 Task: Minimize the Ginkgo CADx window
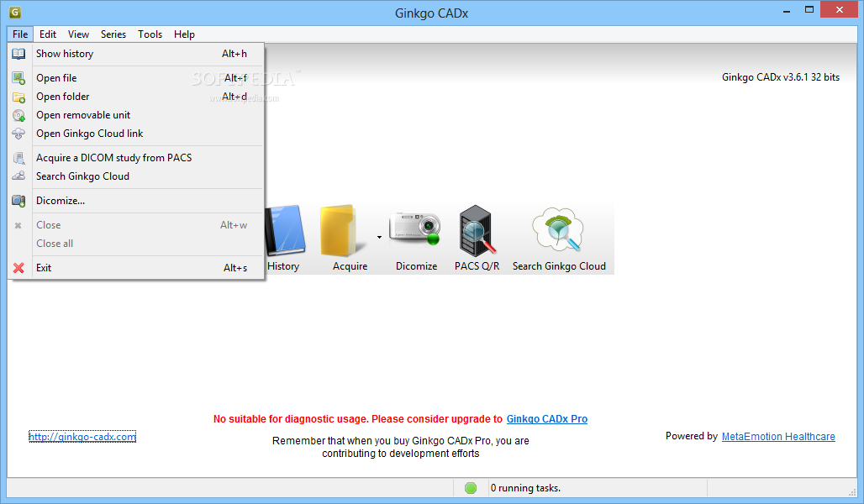pyautogui.click(x=787, y=10)
